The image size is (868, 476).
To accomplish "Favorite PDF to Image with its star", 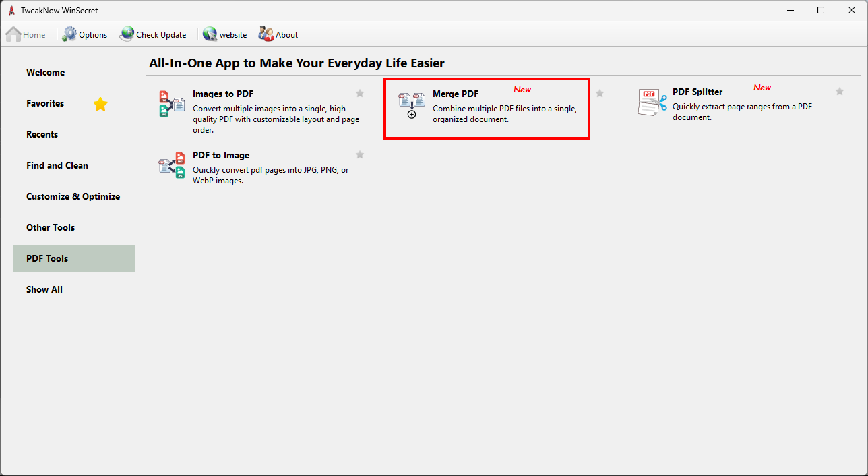I will coord(360,155).
